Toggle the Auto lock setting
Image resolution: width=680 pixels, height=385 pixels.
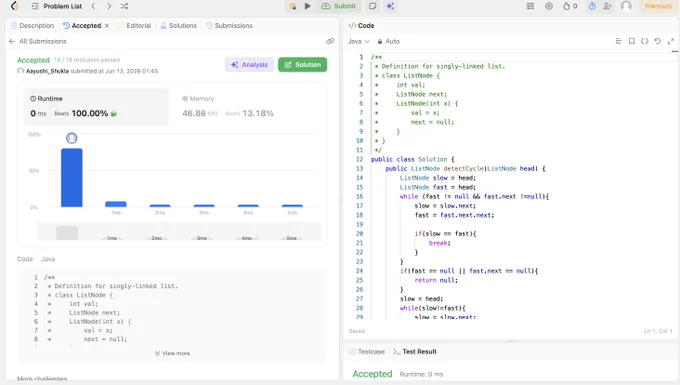click(388, 41)
